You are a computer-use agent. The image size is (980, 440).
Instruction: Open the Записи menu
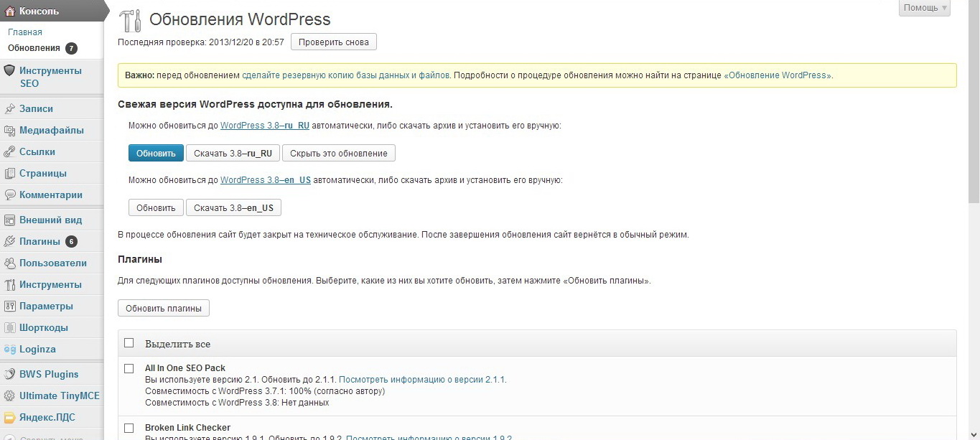(x=36, y=108)
